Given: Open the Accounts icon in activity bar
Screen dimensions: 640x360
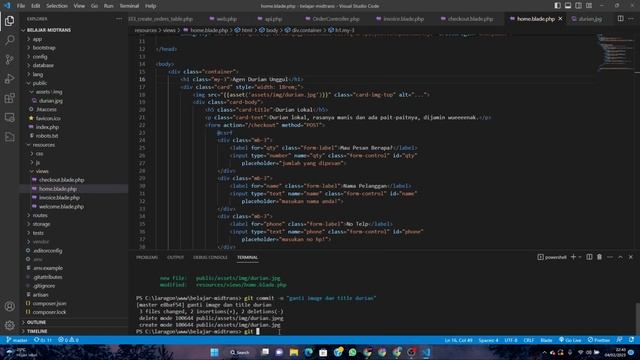Looking at the screenshot, I should tap(9, 306).
